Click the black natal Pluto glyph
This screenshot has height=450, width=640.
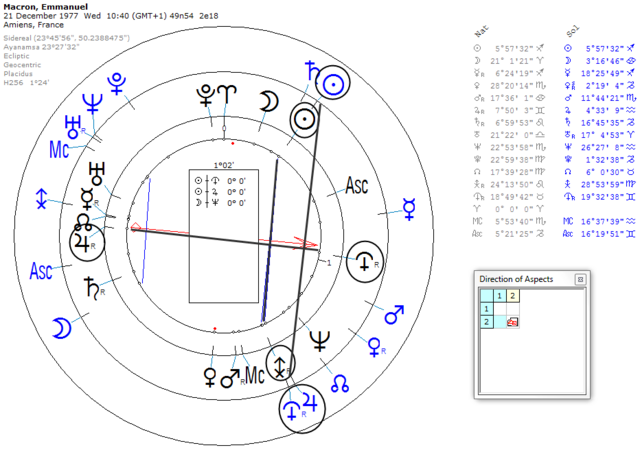pyautogui.click(x=204, y=96)
